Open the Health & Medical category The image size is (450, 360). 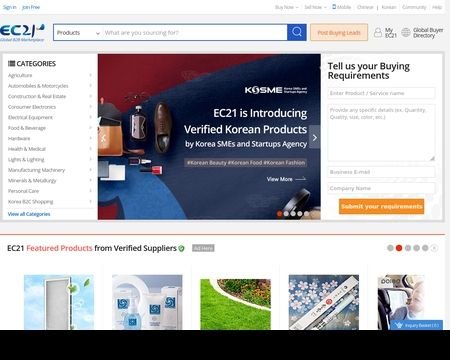[x=27, y=149]
